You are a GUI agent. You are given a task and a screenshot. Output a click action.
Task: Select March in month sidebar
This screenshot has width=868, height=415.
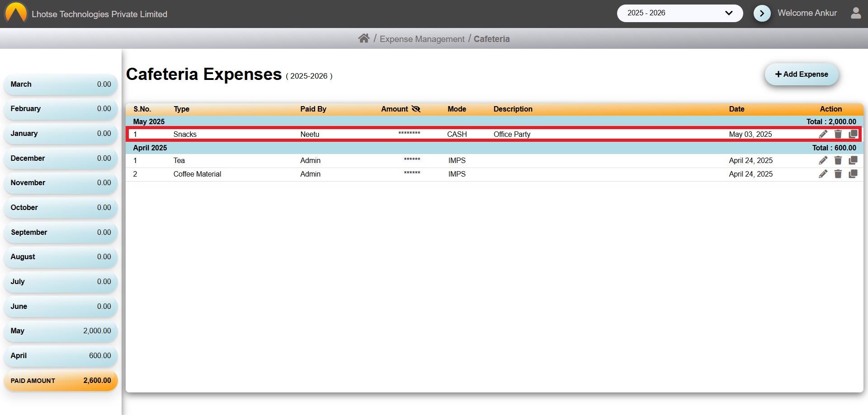[x=61, y=84]
